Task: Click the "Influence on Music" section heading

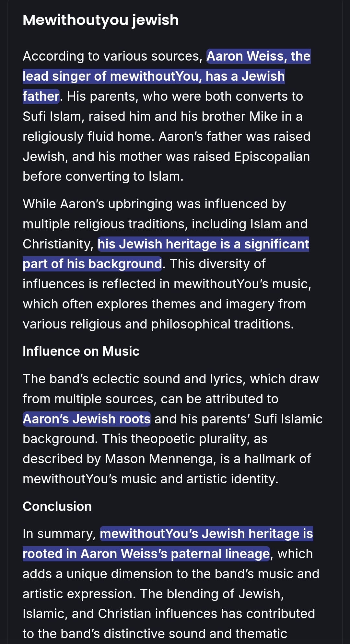Action: pos(81,351)
